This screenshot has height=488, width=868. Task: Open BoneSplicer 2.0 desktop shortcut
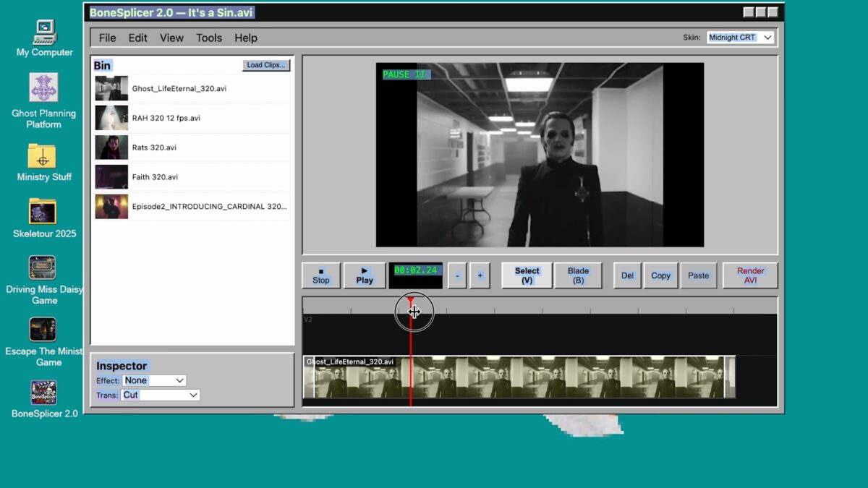click(43, 393)
